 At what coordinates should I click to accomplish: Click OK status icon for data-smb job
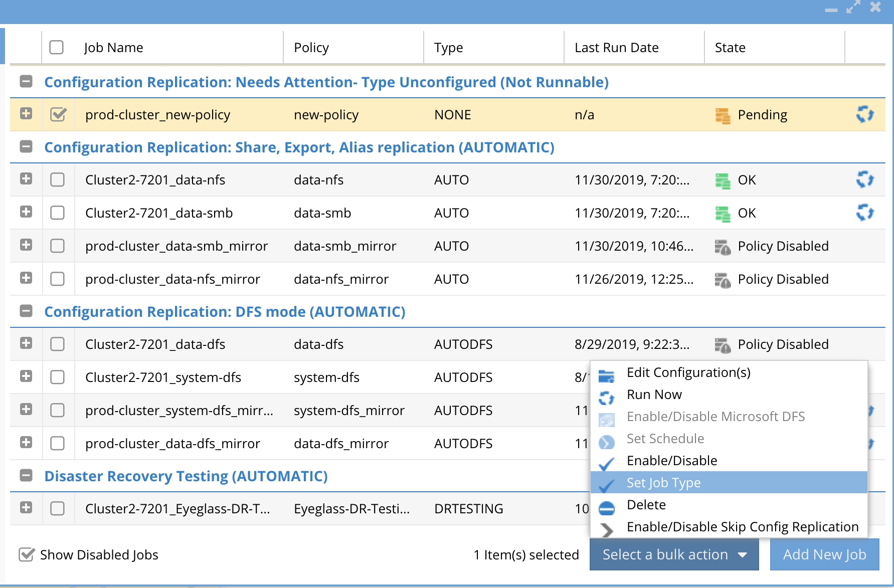[723, 214]
